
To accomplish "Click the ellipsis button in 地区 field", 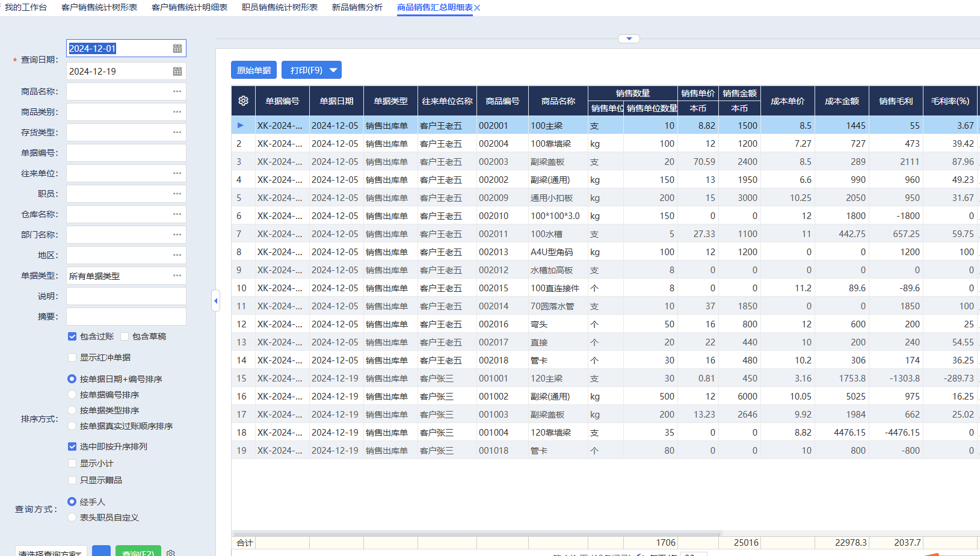I will (177, 255).
